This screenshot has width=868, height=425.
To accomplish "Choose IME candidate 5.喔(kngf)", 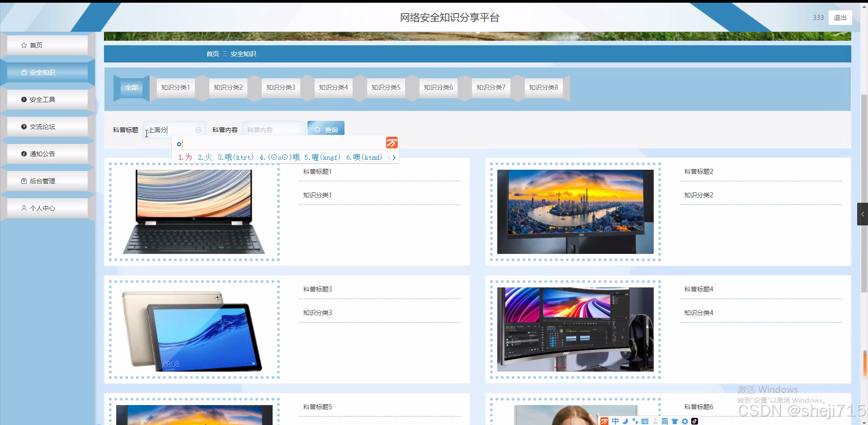I will [x=322, y=158].
